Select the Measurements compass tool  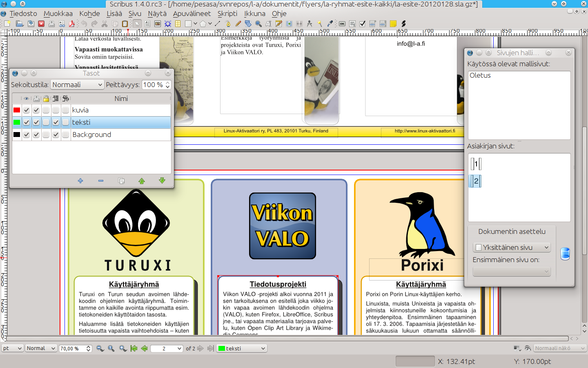(310, 24)
